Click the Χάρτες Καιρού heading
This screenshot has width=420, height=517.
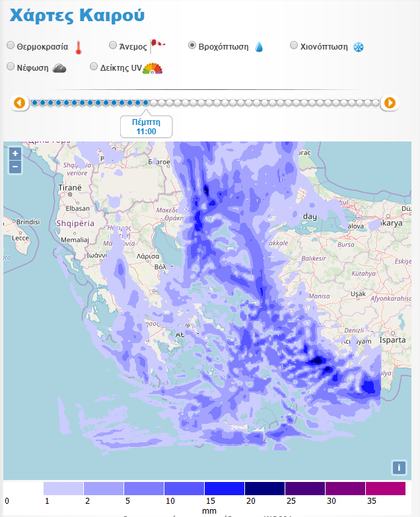tap(77, 15)
